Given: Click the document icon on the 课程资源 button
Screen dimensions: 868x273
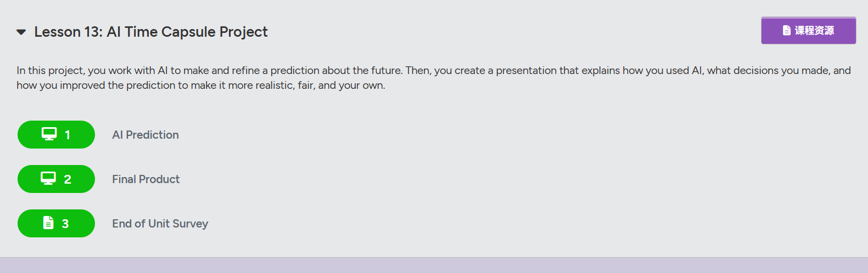Looking at the screenshot, I should (787, 30).
